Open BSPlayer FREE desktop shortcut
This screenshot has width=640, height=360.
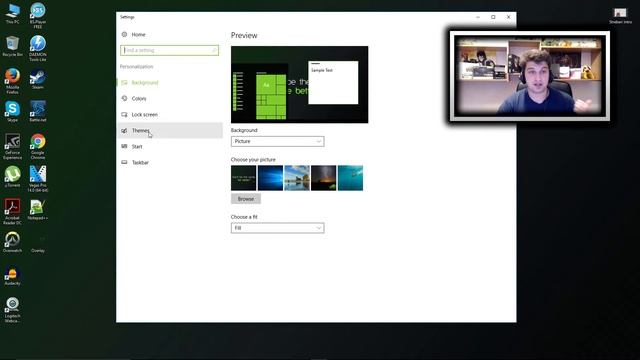point(38,15)
